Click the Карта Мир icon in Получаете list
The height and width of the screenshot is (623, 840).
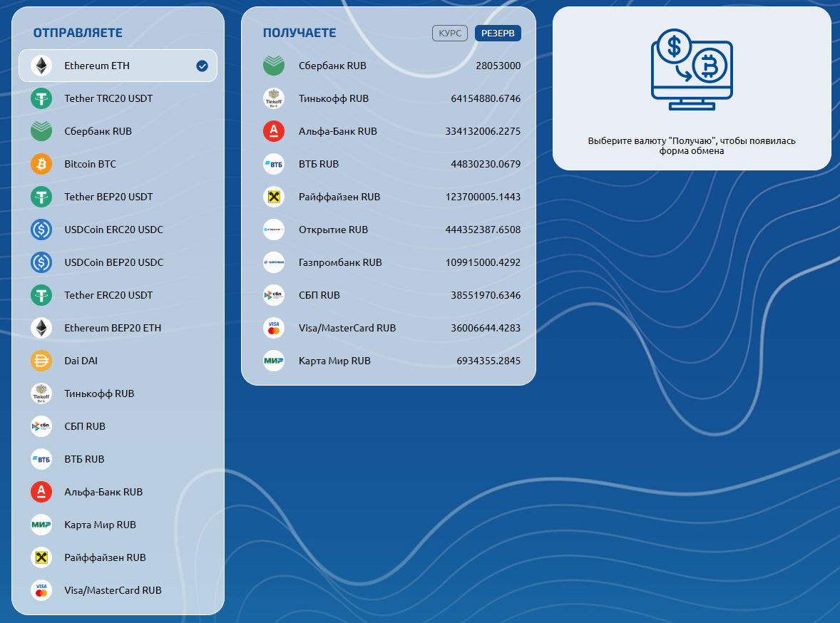(274, 361)
